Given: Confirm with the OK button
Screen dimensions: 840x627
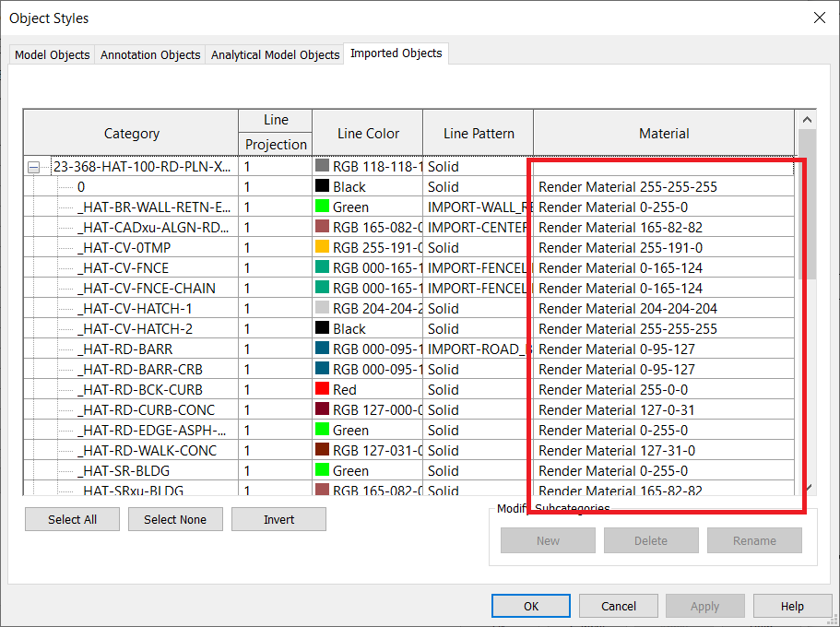Looking at the screenshot, I should click(x=531, y=606).
